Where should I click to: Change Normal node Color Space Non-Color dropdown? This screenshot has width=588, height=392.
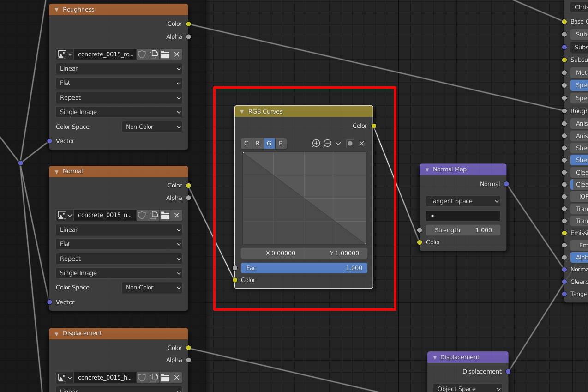152,288
